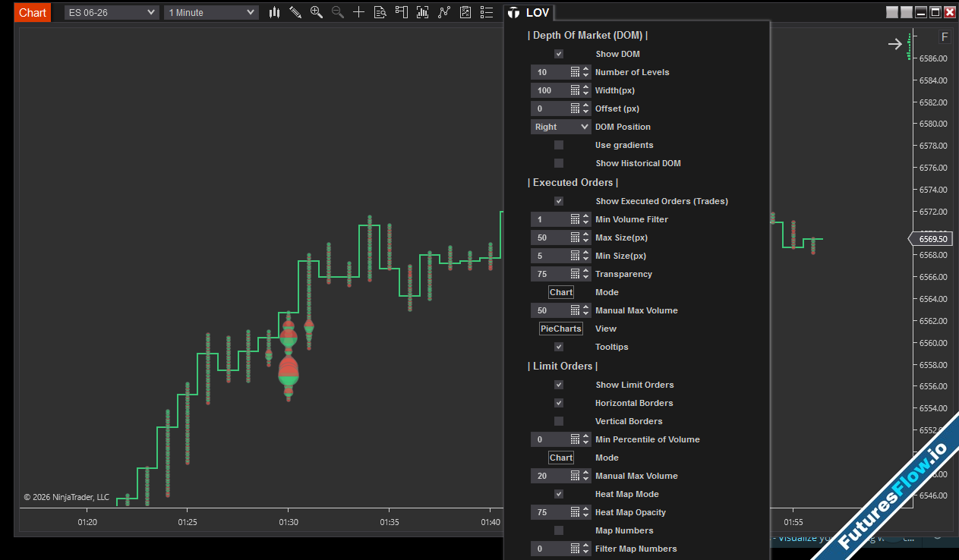Expand the 1 Minute interval dropdown

coord(211,12)
